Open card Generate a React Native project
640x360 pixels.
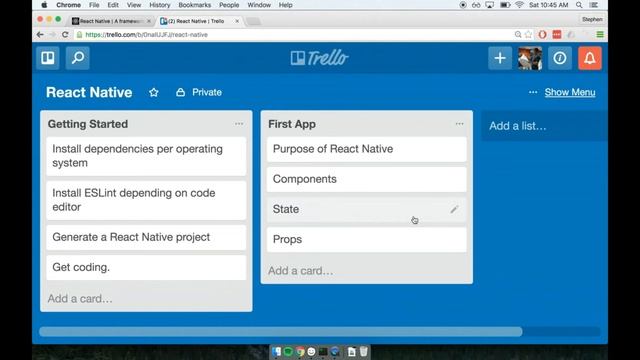[146, 238]
